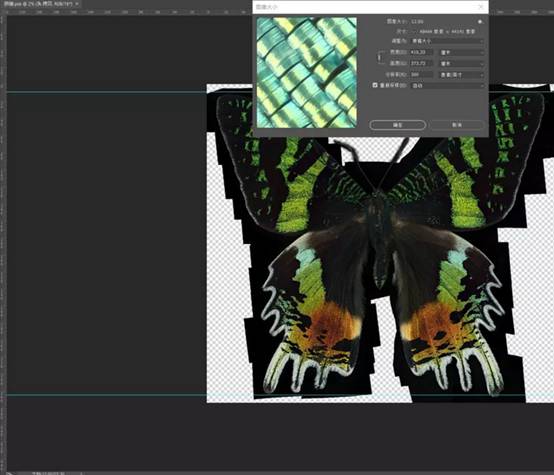The height and width of the screenshot is (475, 554).
Task: Click the Cancel button in dialog
Action: click(456, 125)
